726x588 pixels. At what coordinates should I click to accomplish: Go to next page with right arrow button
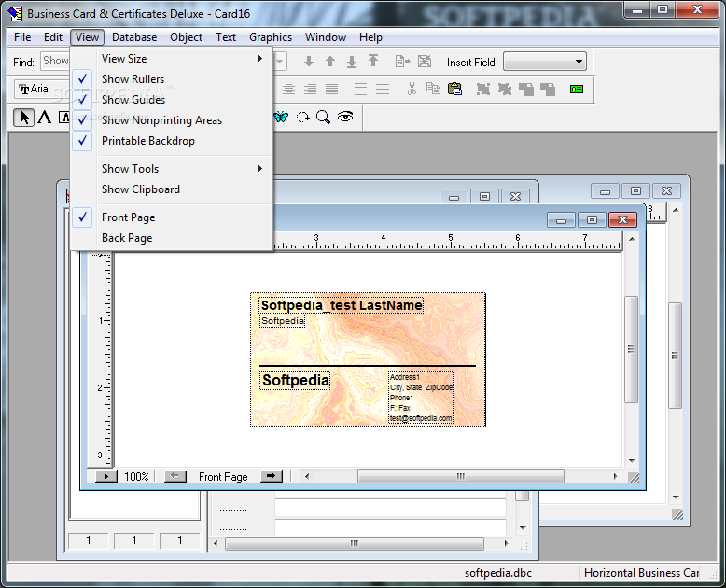coord(272,476)
